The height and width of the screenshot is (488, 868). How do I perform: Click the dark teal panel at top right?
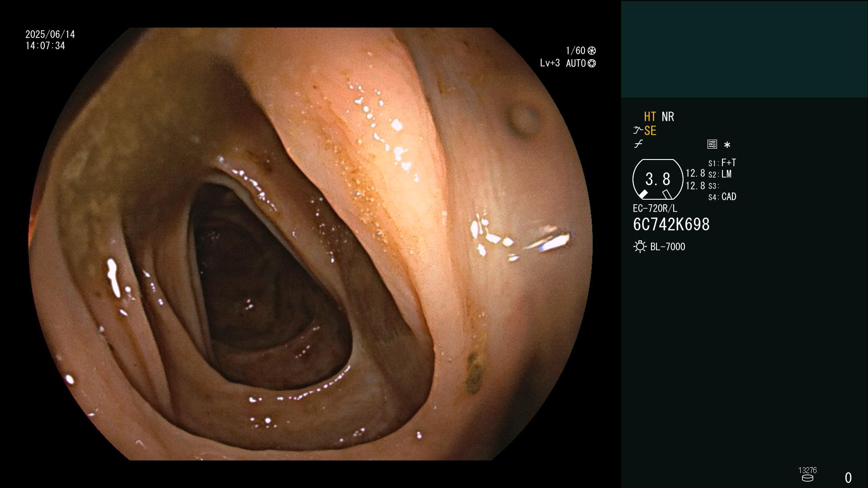(x=744, y=49)
